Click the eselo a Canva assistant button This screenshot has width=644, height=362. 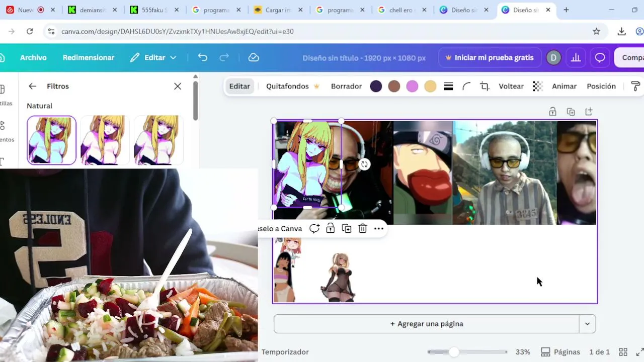280,229
